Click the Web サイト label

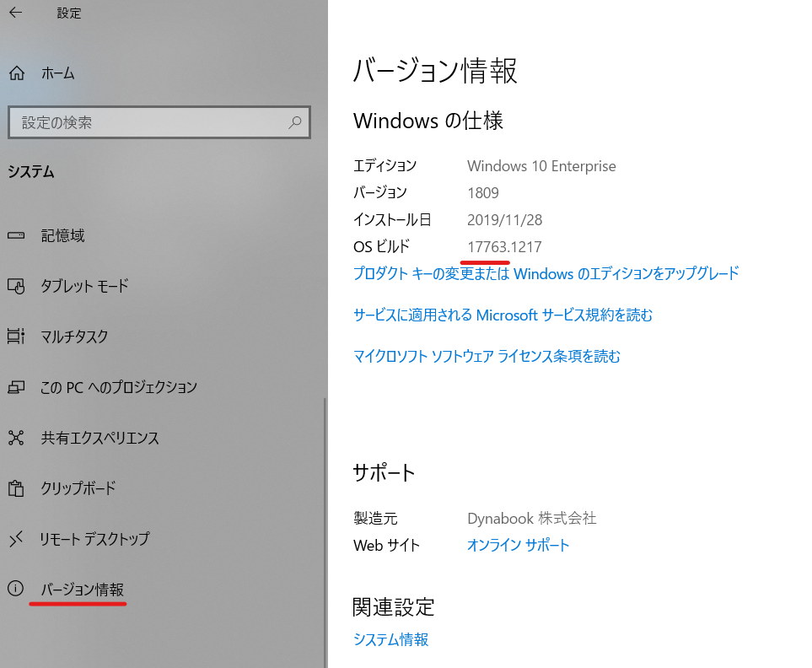(x=386, y=545)
